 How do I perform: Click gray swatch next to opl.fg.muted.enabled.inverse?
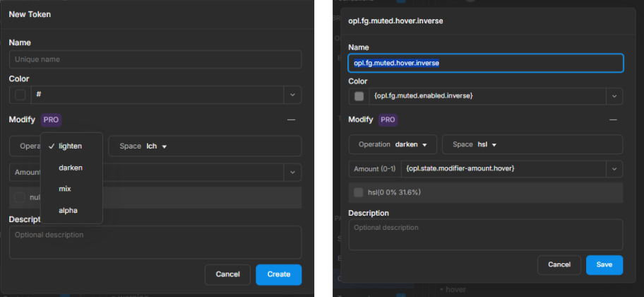pyautogui.click(x=359, y=95)
